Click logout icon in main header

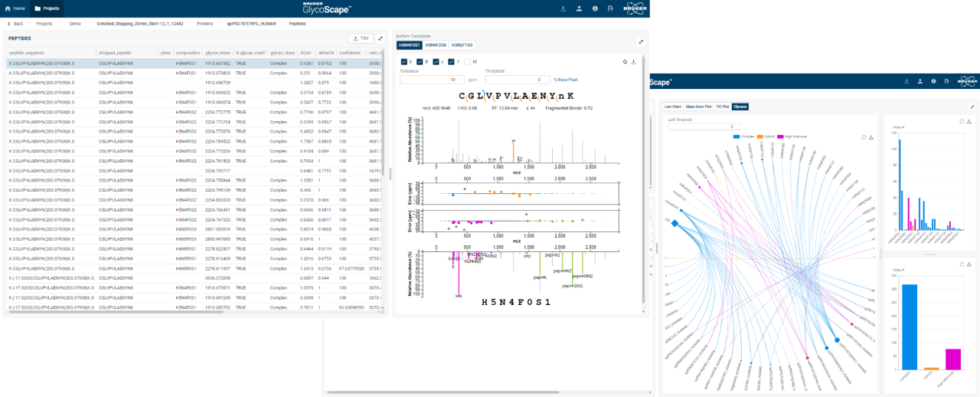[610, 8]
